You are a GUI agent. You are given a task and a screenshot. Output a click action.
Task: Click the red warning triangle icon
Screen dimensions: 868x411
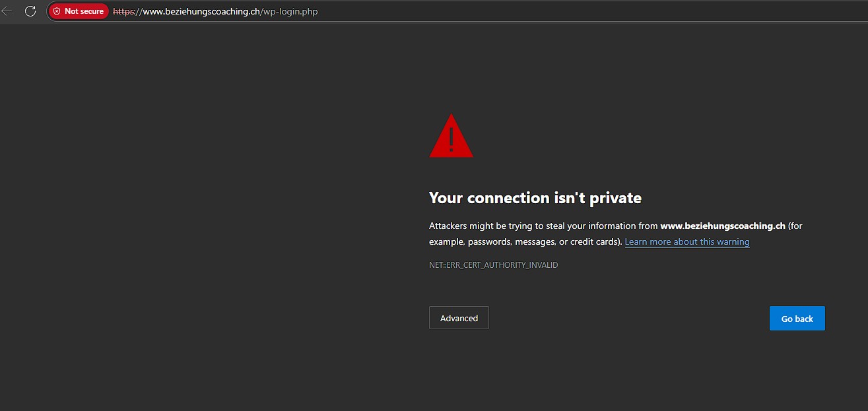pyautogui.click(x=451, y=136)
